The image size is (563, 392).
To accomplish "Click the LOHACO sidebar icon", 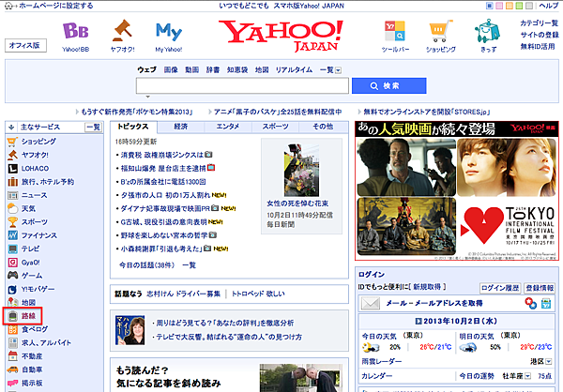I will click(x=12, y=169).
